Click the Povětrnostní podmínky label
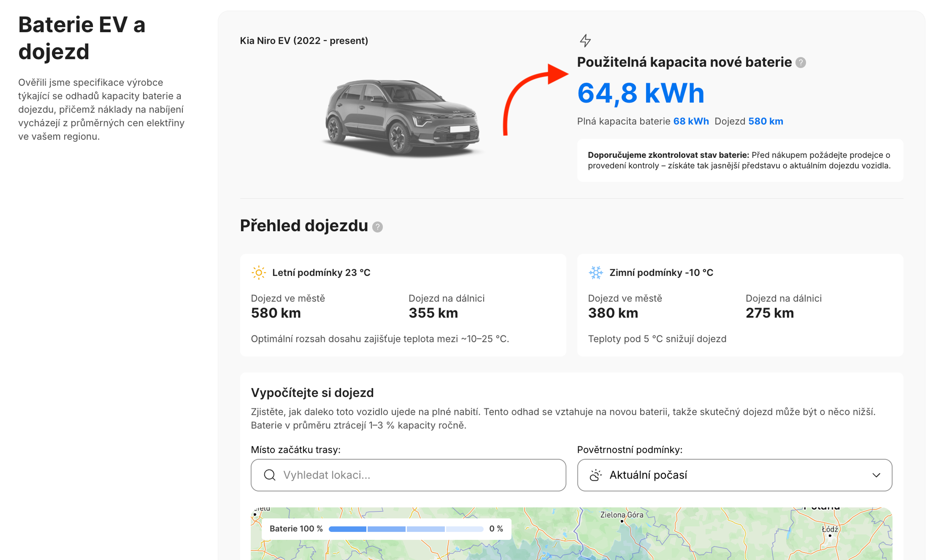 pyautogui.click(x=630, y=450)
